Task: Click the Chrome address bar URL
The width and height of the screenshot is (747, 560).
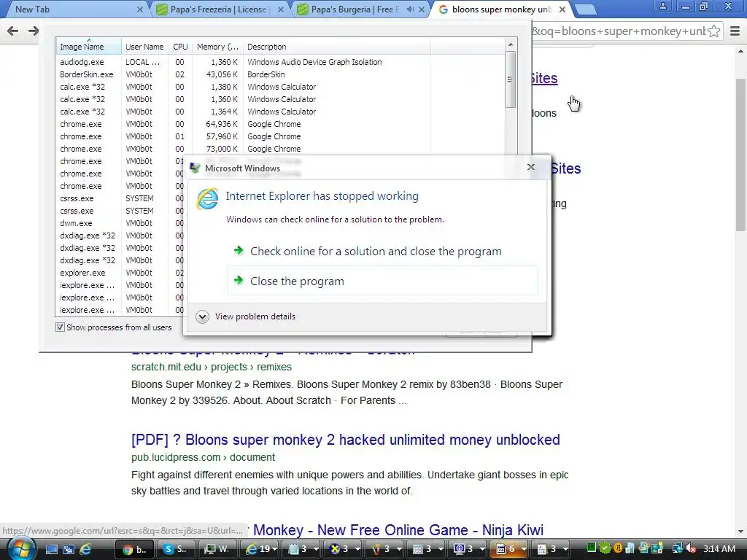Action: [x=619, y=31]
